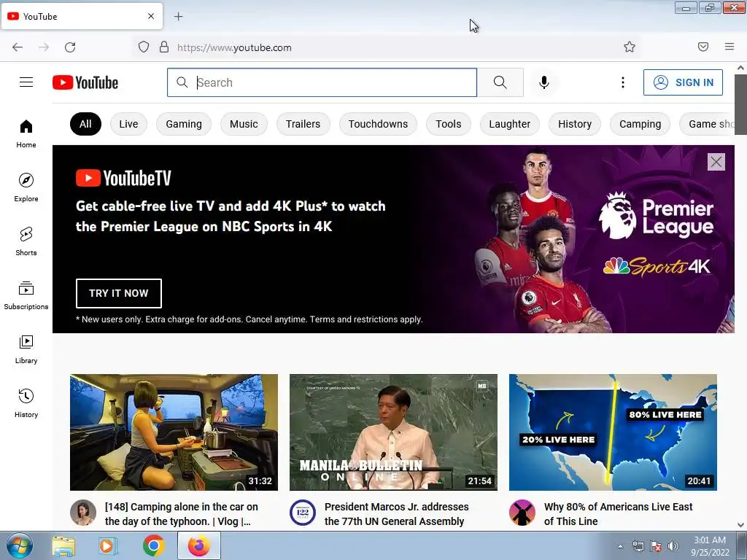Open YouTube settings three-dot menu

[623, 82]
